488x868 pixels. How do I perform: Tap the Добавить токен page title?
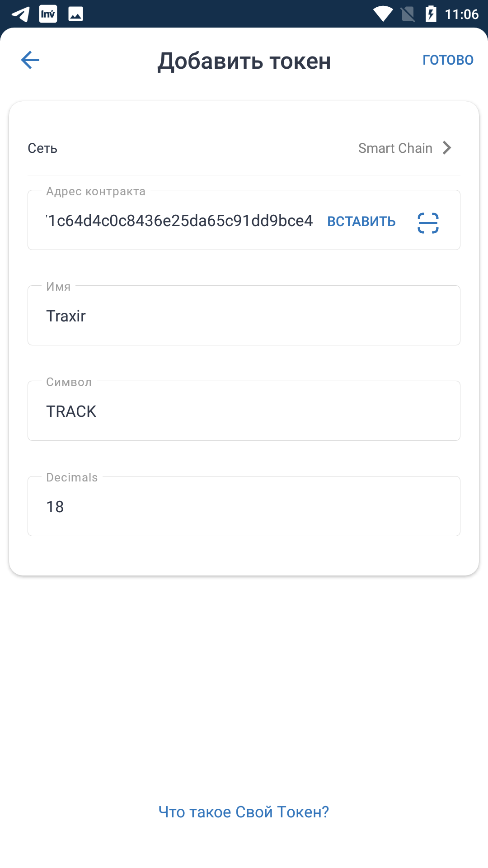point(244,61)
